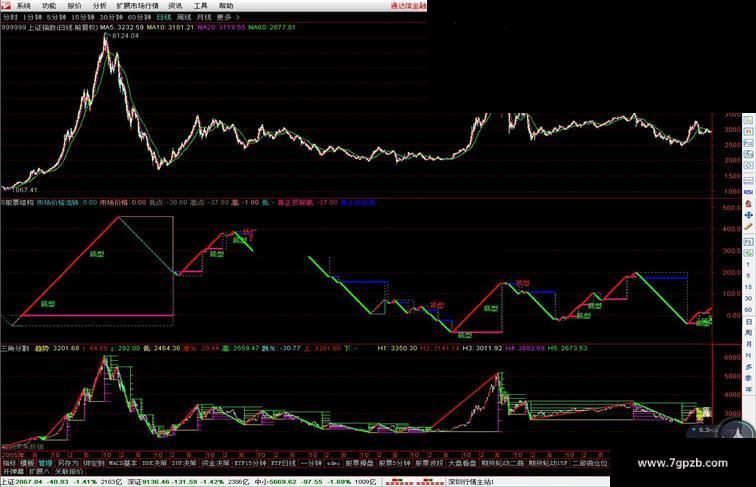Click the 中小 index status entry

click(x=316, y=482)
